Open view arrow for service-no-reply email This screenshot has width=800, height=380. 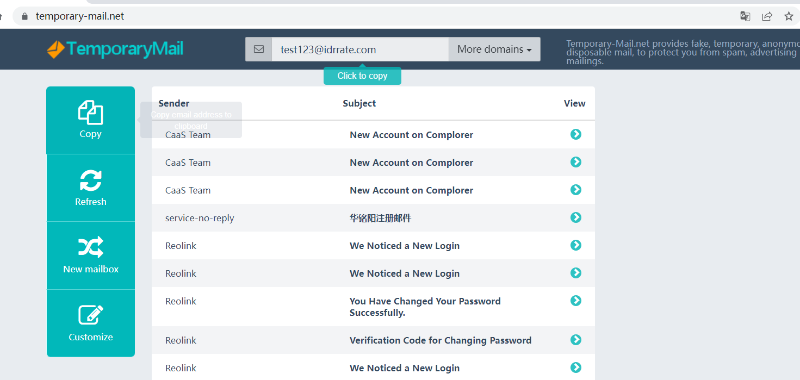click(x=576, y=218)
